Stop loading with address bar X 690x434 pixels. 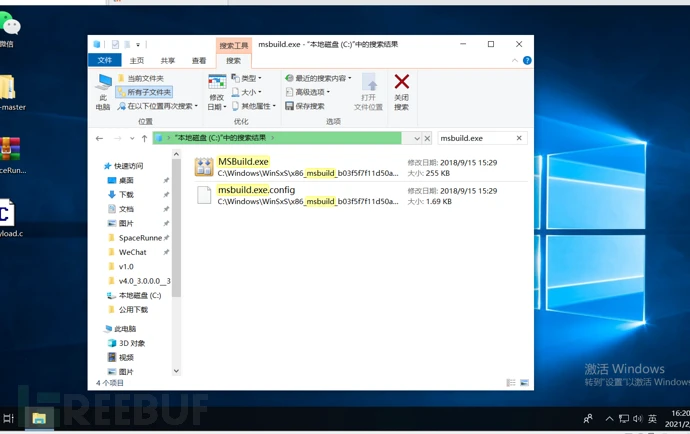click(x=427, y=138)
